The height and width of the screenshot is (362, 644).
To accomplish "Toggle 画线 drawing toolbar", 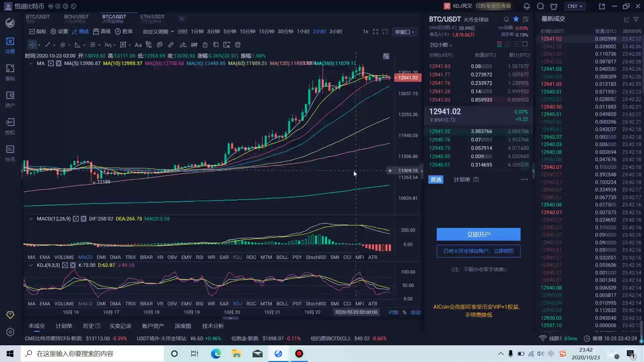I will 80,32.
